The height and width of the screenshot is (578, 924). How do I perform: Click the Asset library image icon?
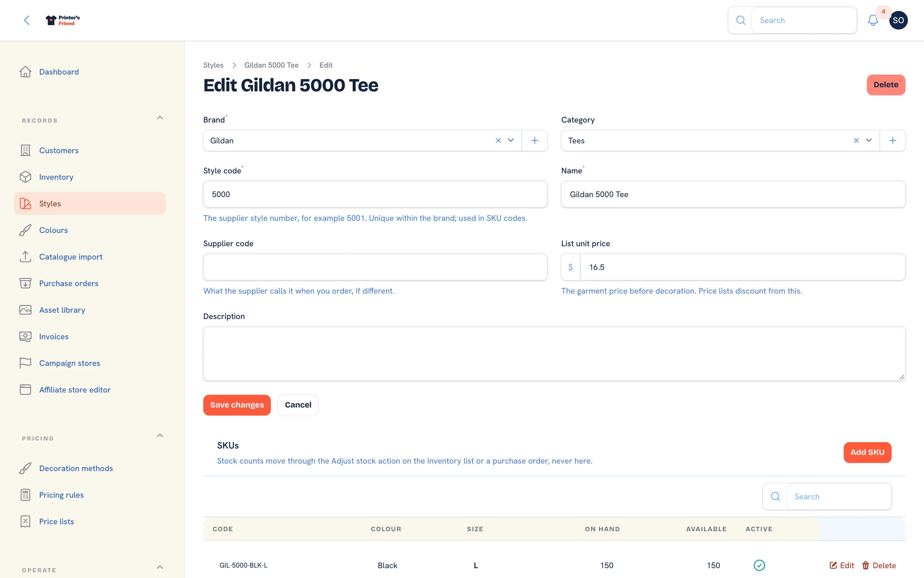point(25,310)
